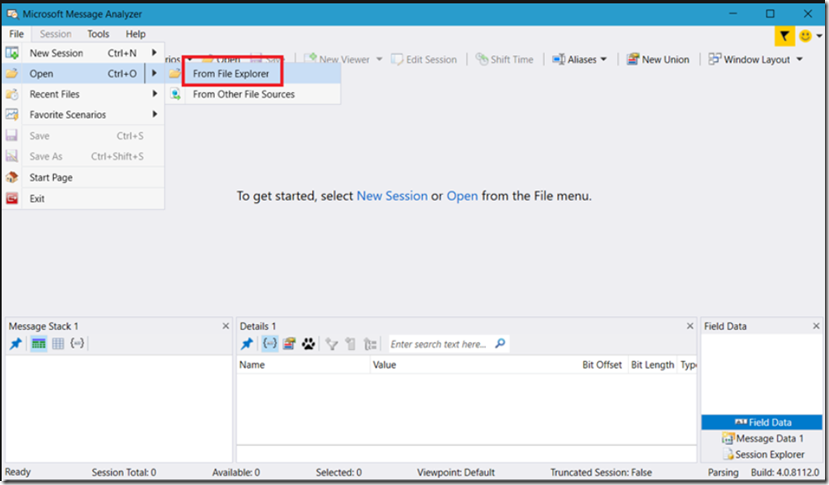Click 'Available: 0' in status bar
This screenshot has height=485, width=829.
tap(236, 472)
